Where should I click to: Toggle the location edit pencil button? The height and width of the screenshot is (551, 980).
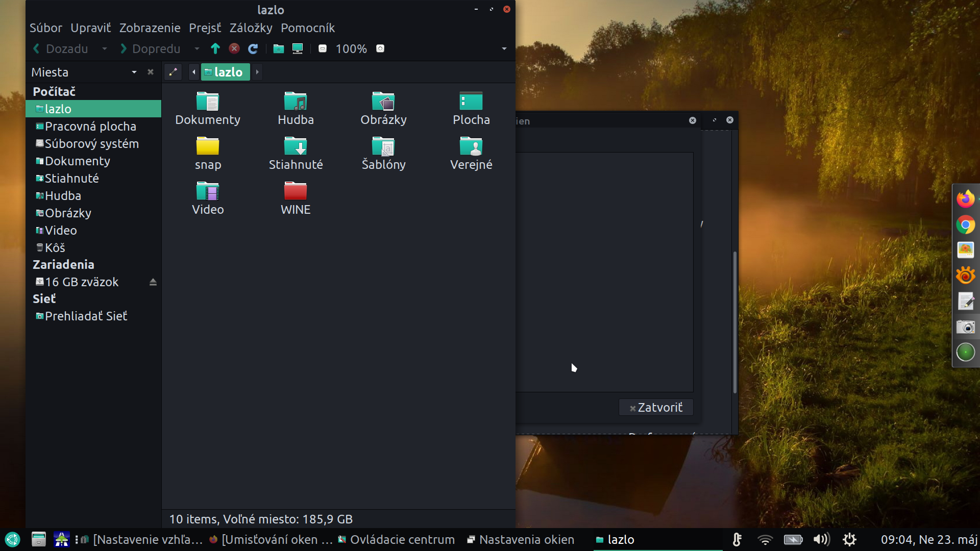(x=173, y=72)
